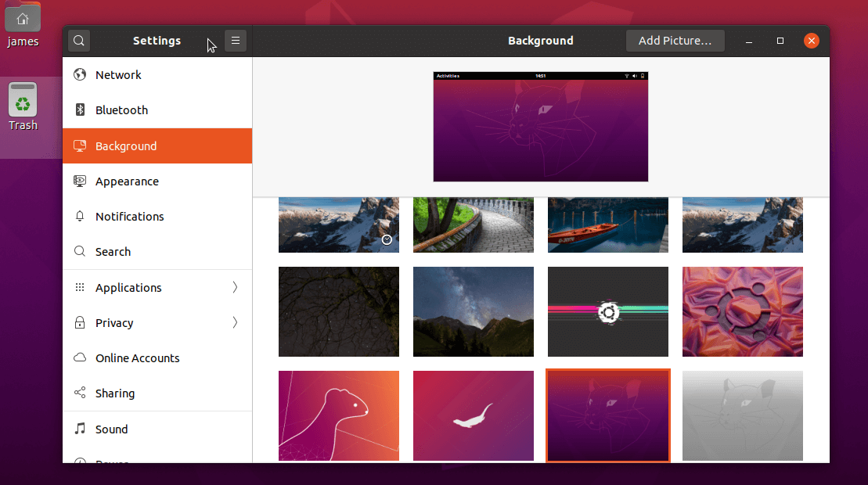Switch to Online Accounts panel
The height and width of the screenshot is (485, 868).
pyautogui.click(x=157, y=357)
